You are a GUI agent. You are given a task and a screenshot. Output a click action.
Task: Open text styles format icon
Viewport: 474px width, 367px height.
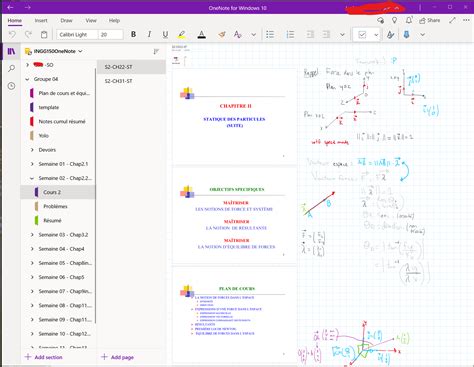tap(238, 34)
